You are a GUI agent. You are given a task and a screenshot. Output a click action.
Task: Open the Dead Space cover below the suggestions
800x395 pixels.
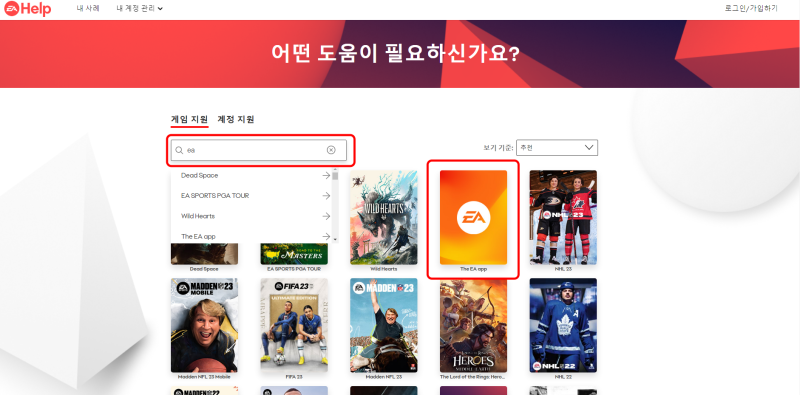(x=204, y=254)
